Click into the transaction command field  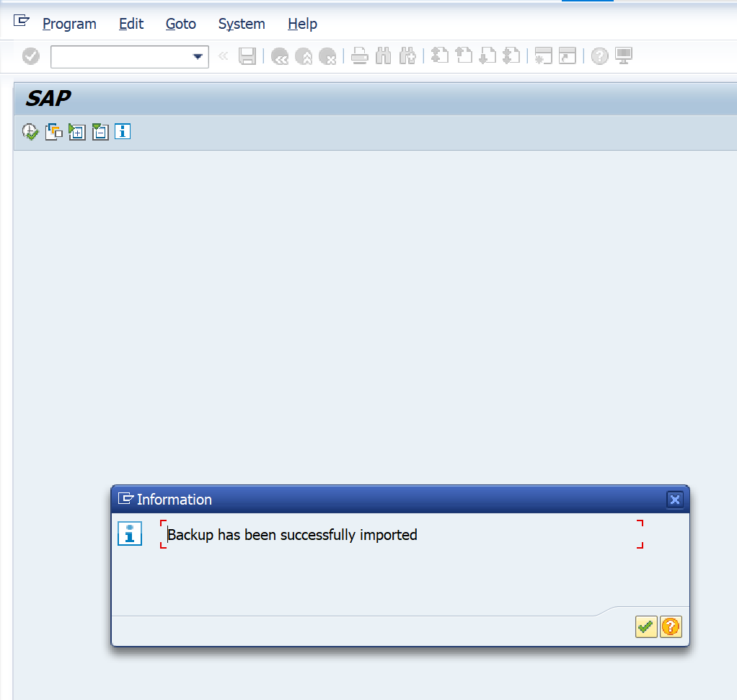(119, 57)
